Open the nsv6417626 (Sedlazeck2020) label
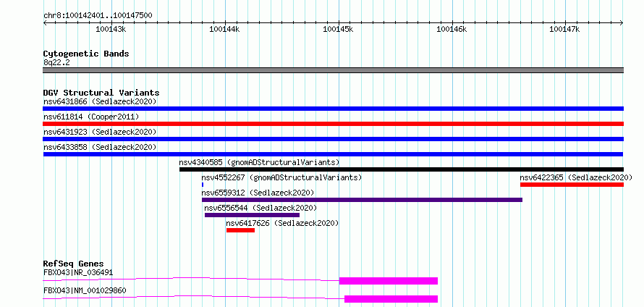This screenshot has width=644, height=307. [283, 223]
